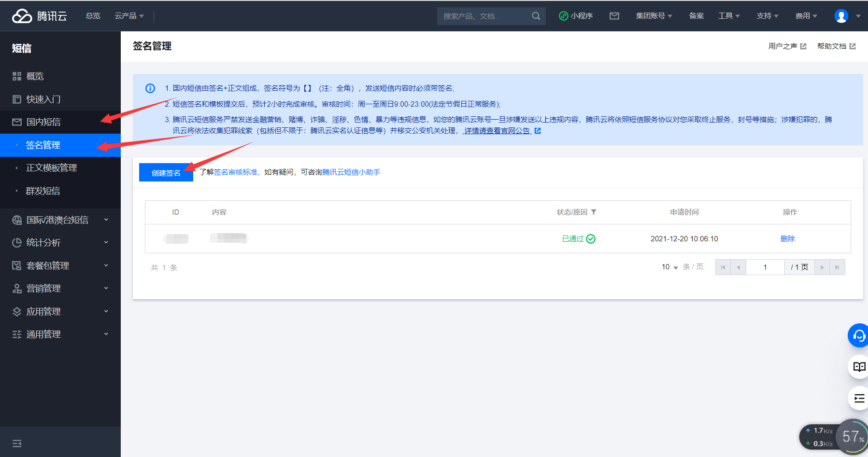Click the search magnifier icon in top bar

pyautogui.click(x=536, y=15)
